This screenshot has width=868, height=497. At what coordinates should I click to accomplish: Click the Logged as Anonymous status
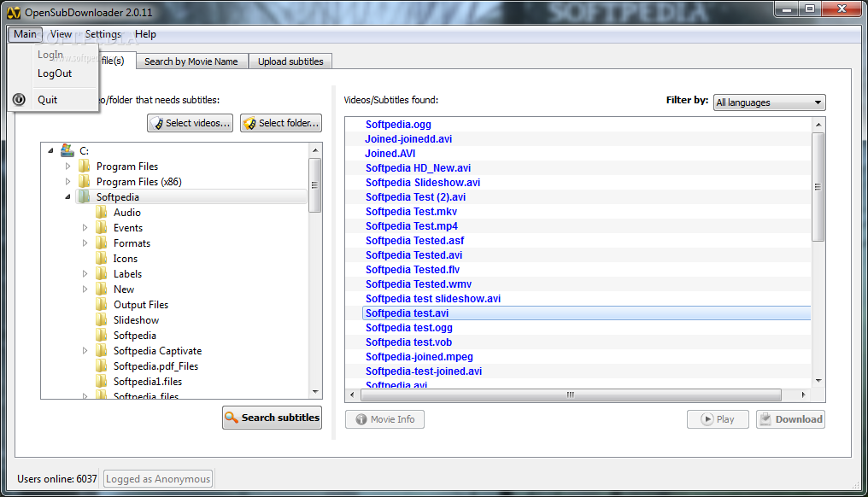158,479
